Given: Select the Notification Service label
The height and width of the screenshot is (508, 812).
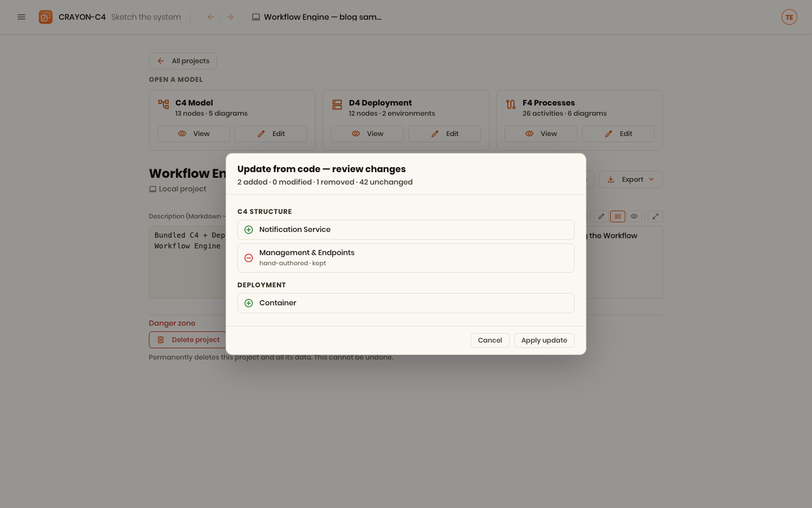Looking at the screenshot, I should (295, 230).
